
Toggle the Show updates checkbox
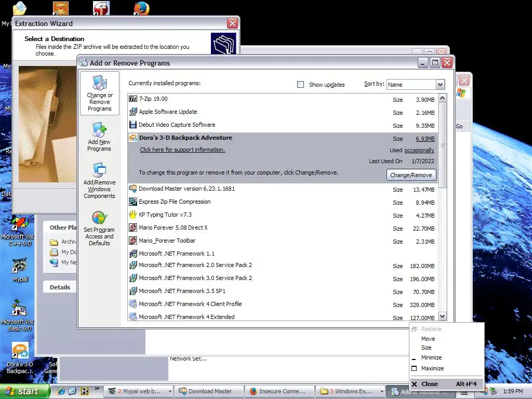pos(300,84)
